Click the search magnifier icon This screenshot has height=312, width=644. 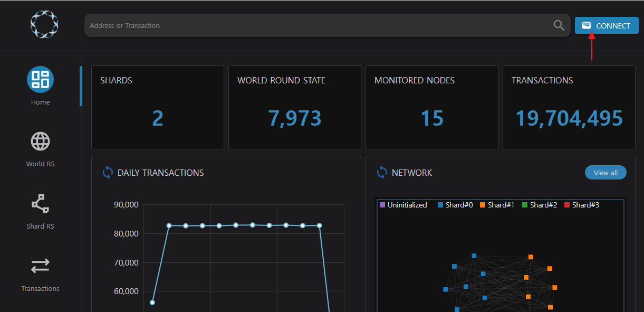point(559,25)
